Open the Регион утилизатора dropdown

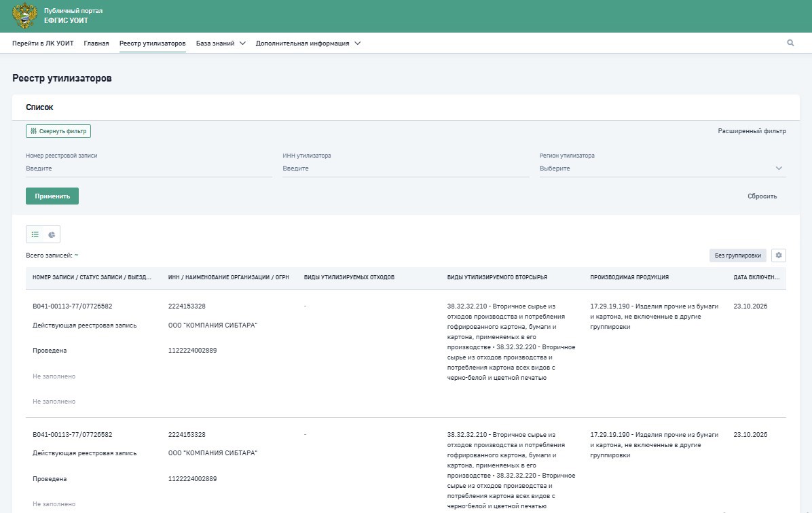[x=663, y=169]
